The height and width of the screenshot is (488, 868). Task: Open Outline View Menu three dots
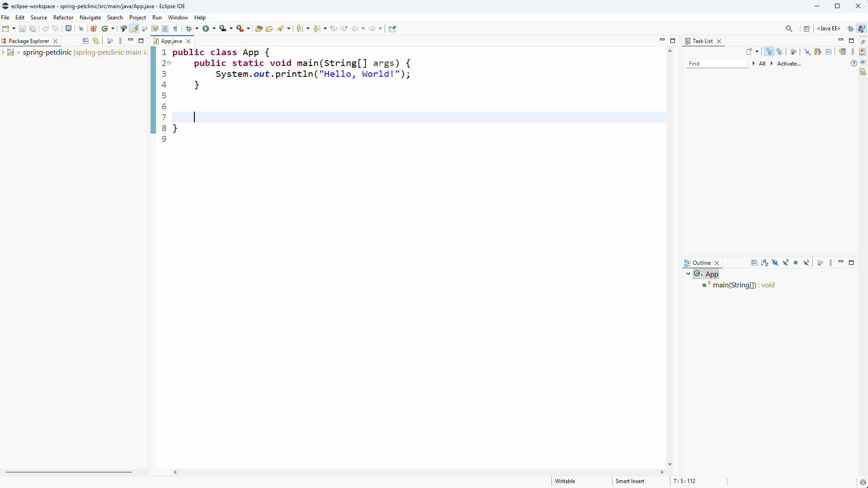830,263
